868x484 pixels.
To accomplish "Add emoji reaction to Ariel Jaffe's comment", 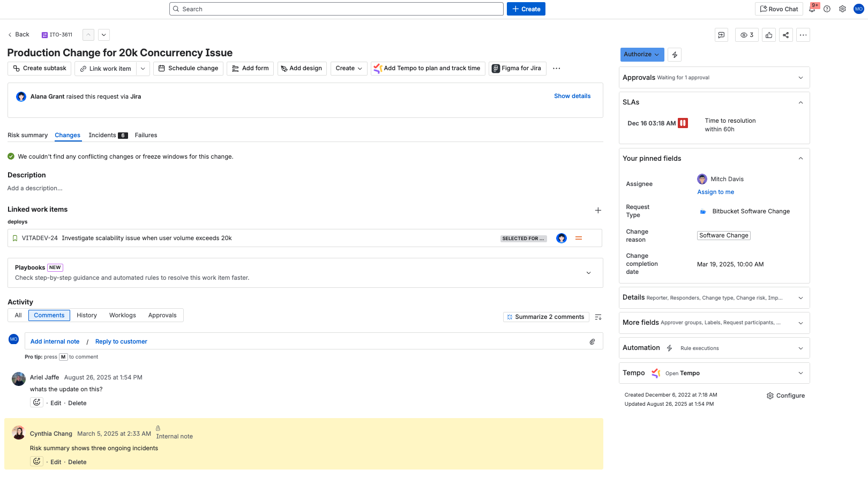I will pos(36,403).
